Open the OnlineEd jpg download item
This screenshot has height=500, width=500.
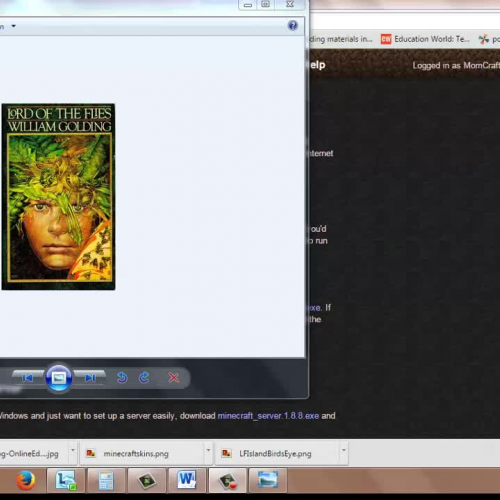coord(33,453)
